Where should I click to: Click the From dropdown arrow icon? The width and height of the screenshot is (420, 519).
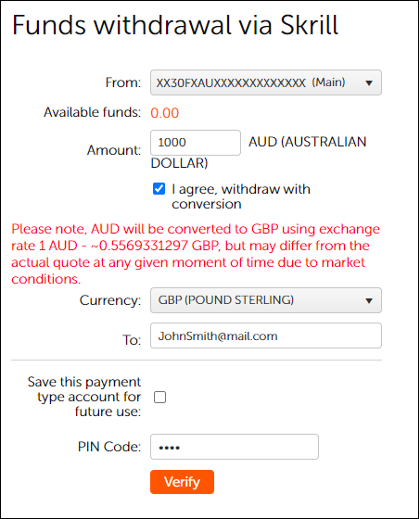[369, 82]
